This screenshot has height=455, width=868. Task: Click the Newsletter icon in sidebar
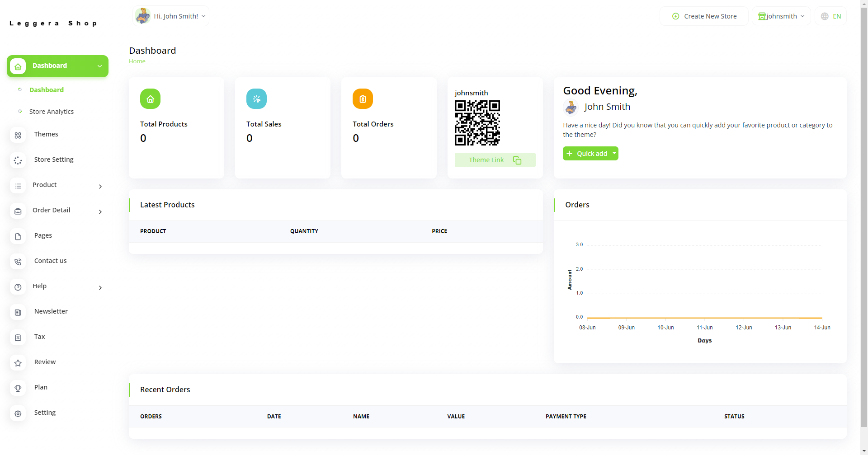point(18,312)
